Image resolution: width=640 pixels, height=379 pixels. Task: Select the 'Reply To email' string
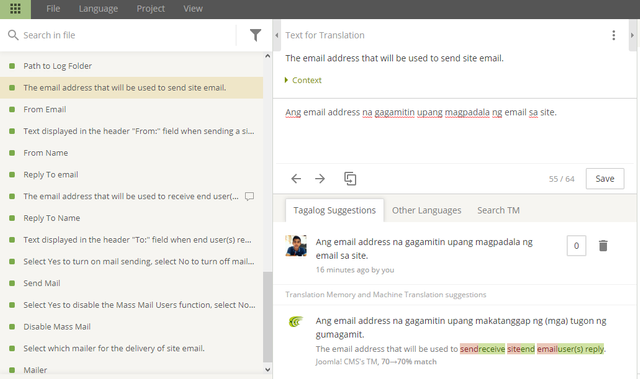[131, 175]
